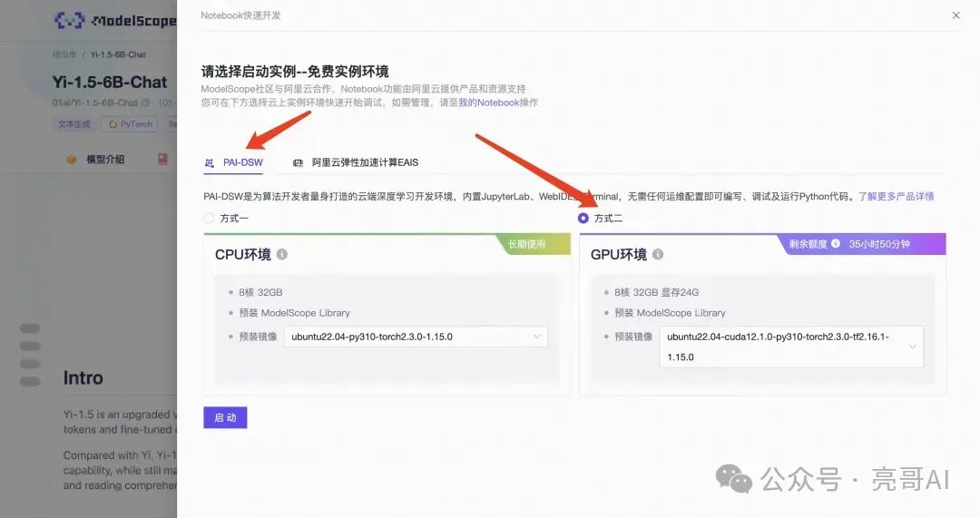Click the ModelScope logo in background page
The width and height of the screenshot is (980, 518).
(115, 21)
